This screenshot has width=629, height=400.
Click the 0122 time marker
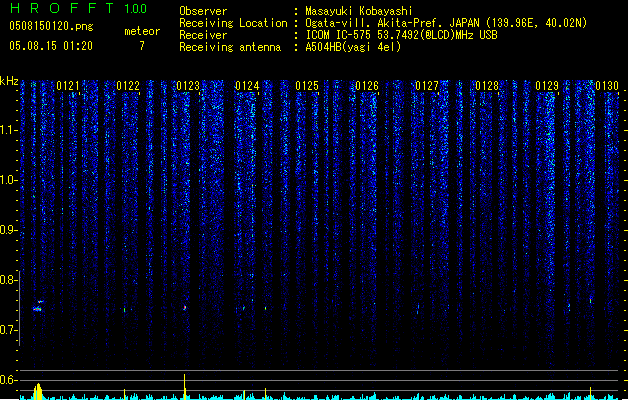pos(128,86)
